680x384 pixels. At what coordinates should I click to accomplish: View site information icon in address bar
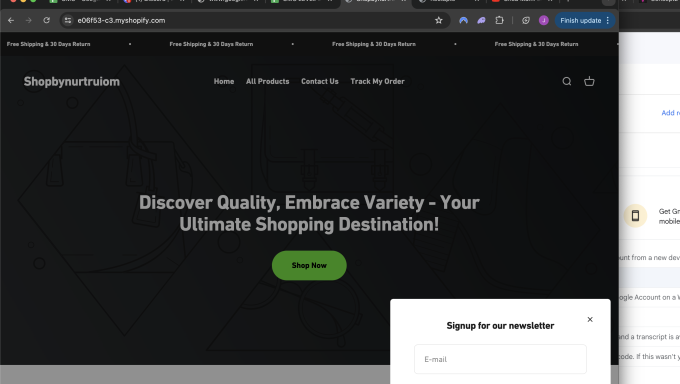point(68,20)
